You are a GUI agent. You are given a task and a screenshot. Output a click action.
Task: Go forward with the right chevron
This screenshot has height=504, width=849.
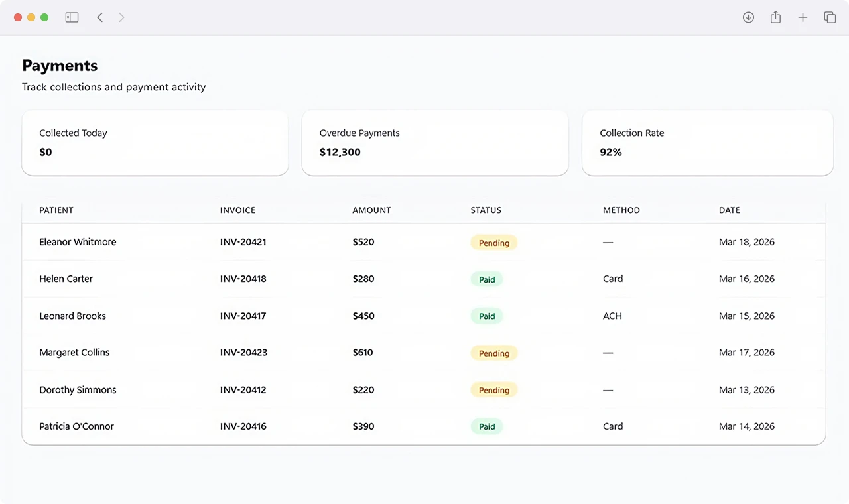[121, 17]
